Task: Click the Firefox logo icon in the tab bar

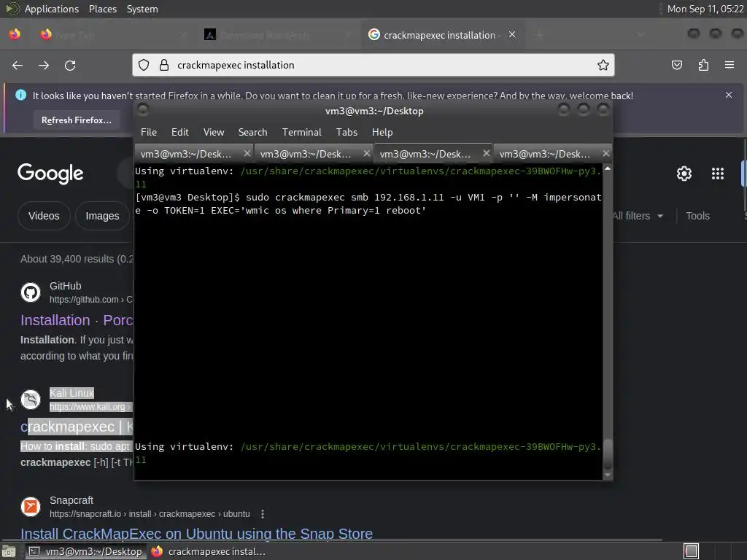Action: tap(15, 34)
